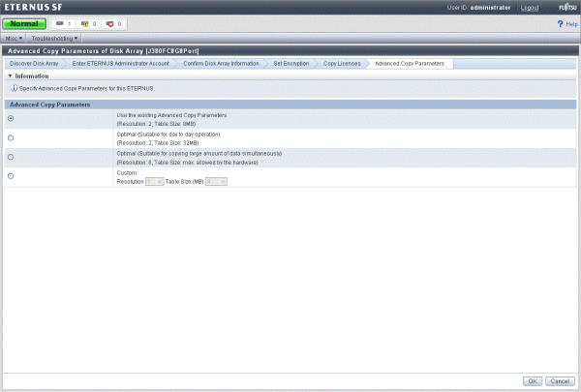Click the Advanced Copy Parameters section header
Screen dimensions: 581x392
coord(290,105)
